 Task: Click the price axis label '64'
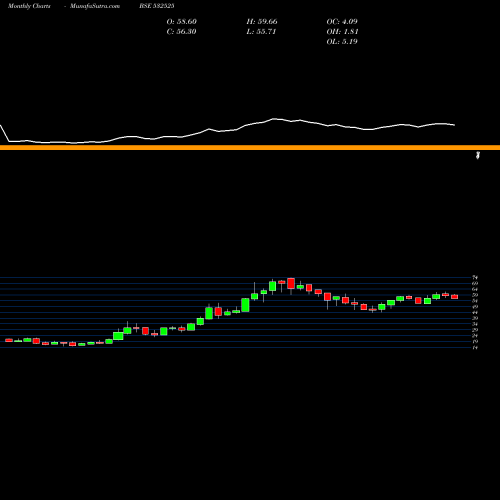pyautogui.click(x=475, y=289)
